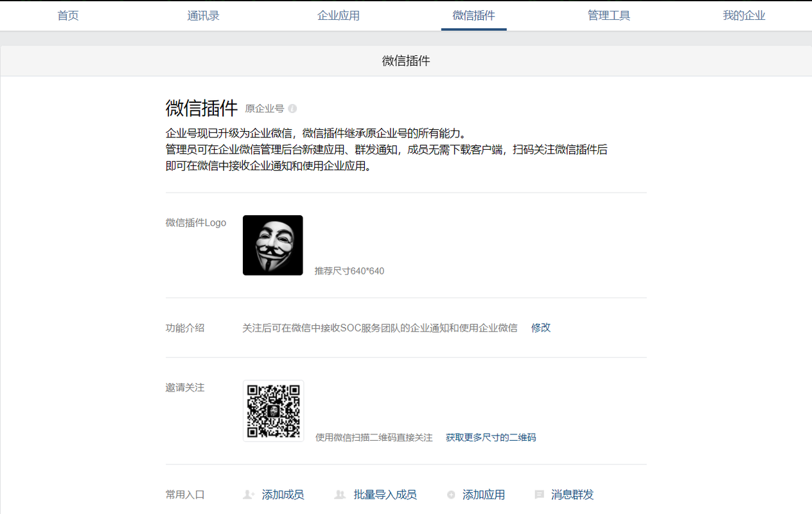812x514 pixels.
Task: Open the 首页 tab
Action: tap(68, 15)
